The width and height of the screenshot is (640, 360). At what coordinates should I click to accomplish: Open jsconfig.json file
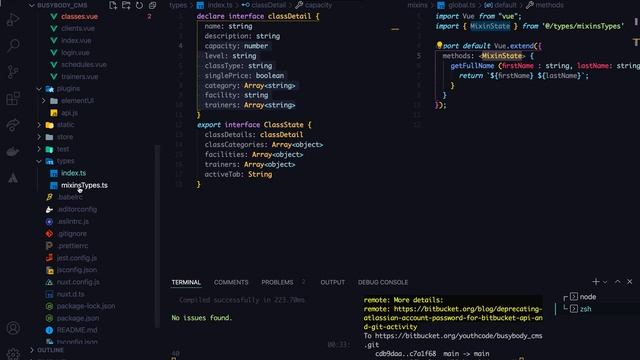click(x=77, y=270)
